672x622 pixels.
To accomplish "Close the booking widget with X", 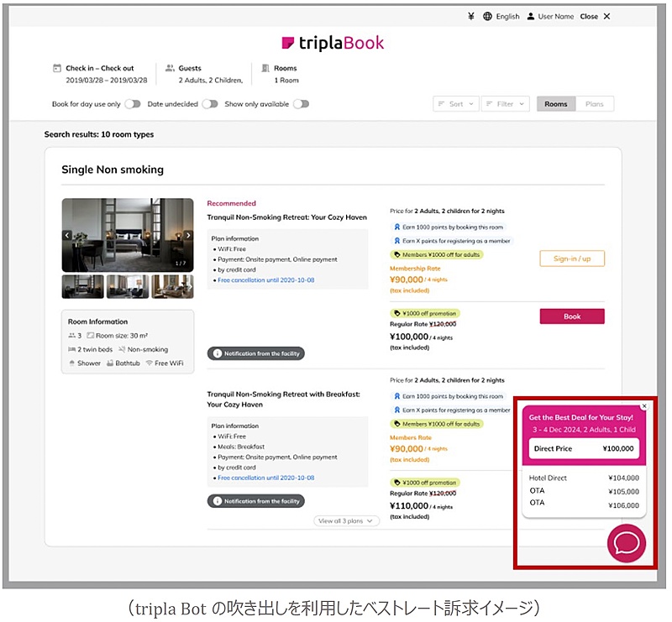I will [x=606, y=16].
